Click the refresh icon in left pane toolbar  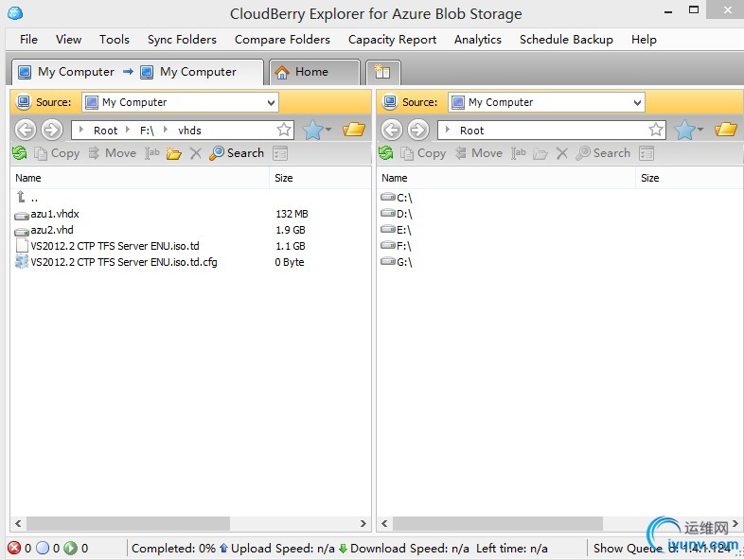click(x=20, y=152)
